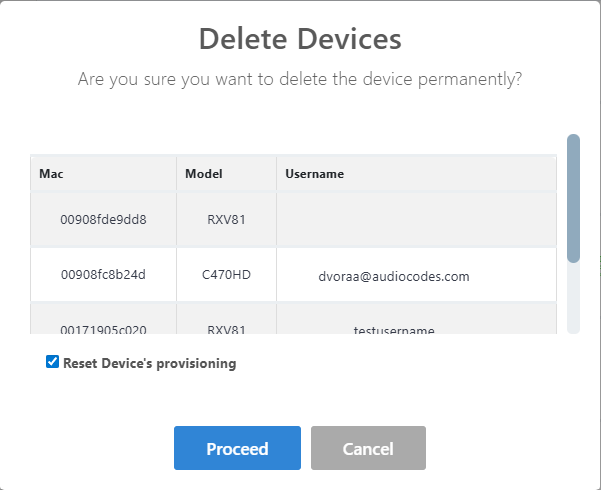Screen dimensions: 601x490
Task: Select the MAC address 00908fde9dd8 cell
Action: 104,220
